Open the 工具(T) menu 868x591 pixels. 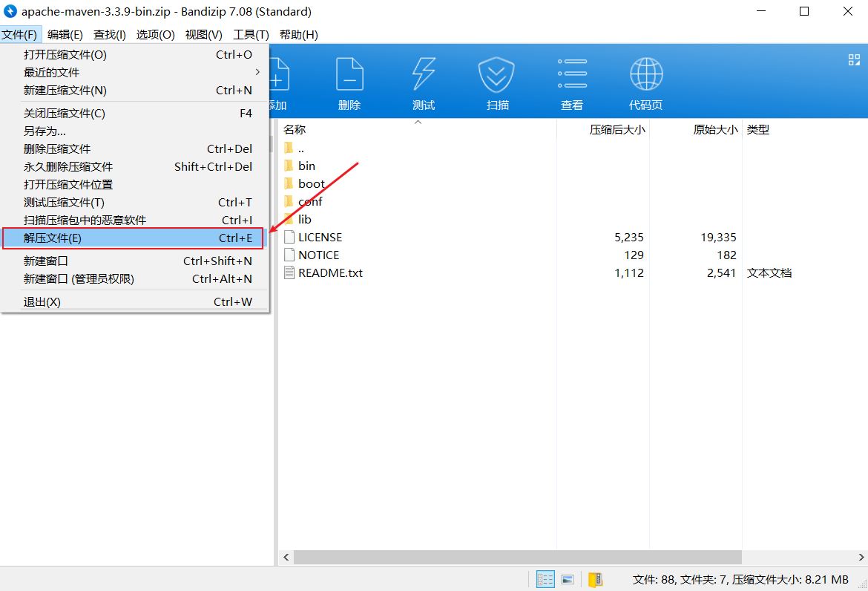coord(251,34)
